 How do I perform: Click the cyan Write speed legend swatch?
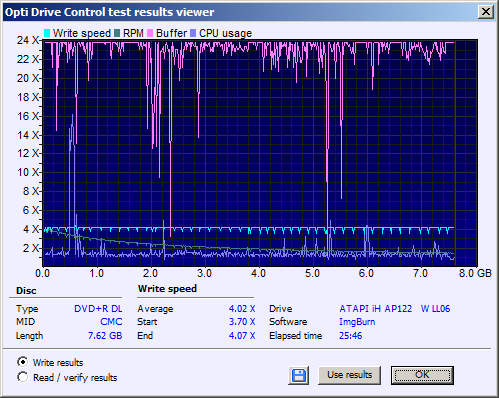[x=47, y=33]
